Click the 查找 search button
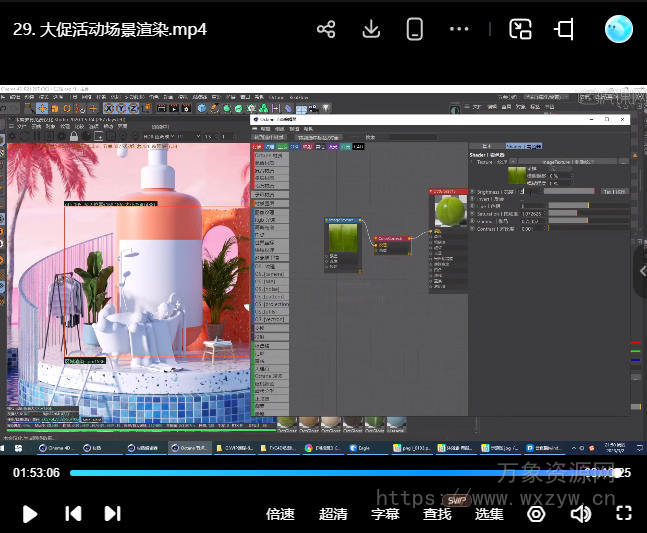This screenshot has height=533, width=647. click(x=437, y=514)
